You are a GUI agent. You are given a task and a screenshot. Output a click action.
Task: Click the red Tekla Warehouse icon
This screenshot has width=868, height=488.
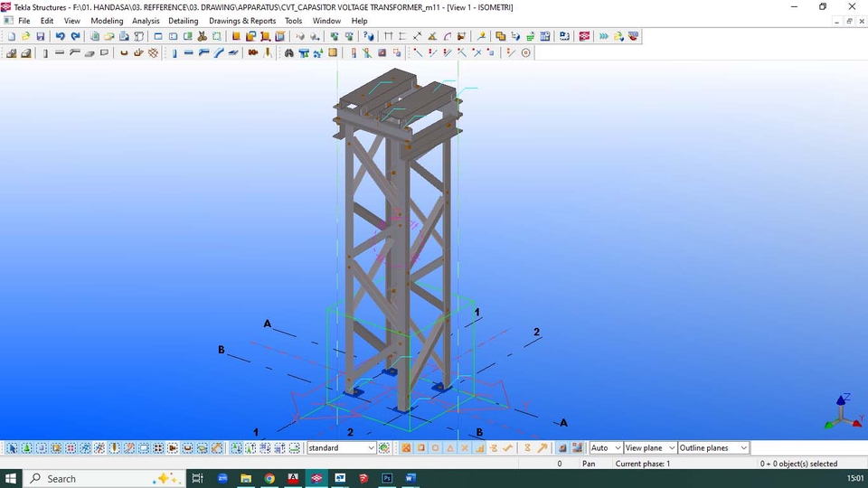click(x=584, y=36)
